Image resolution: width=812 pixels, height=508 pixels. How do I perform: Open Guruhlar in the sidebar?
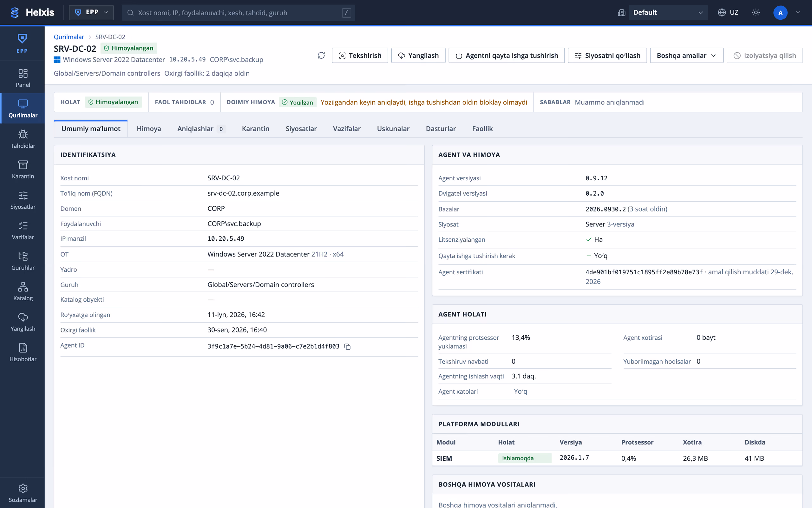point(23,261)
